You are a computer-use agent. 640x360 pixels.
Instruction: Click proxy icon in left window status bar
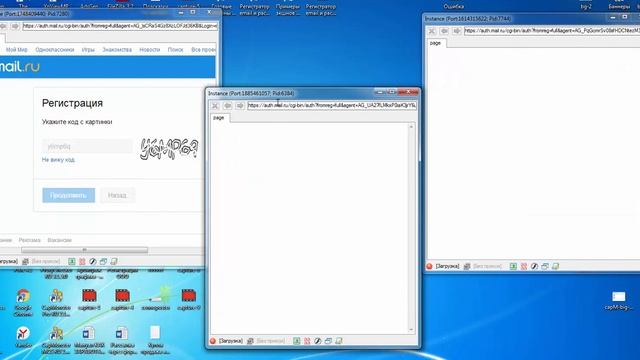(25, 261)
